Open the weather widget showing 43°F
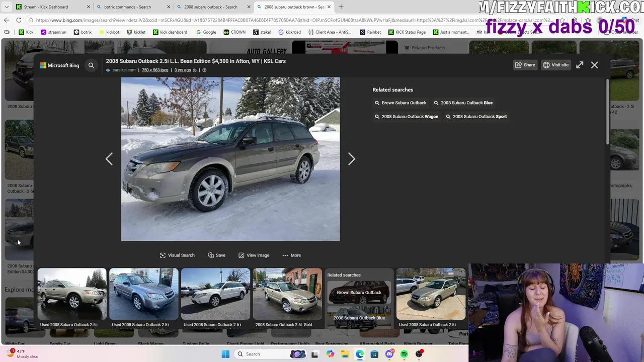The height and width of the screenshot is (362, 644). tap(23, 354)
